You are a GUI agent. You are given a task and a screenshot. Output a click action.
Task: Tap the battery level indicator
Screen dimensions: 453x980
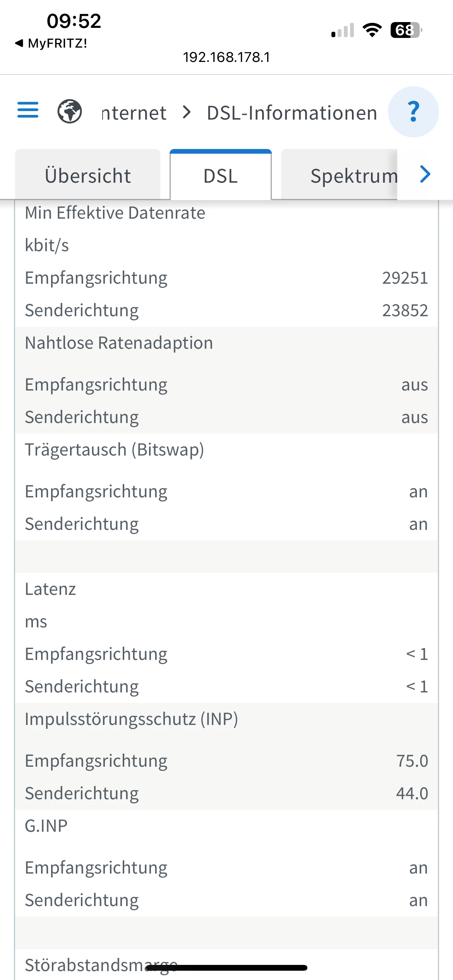(406, 30)
